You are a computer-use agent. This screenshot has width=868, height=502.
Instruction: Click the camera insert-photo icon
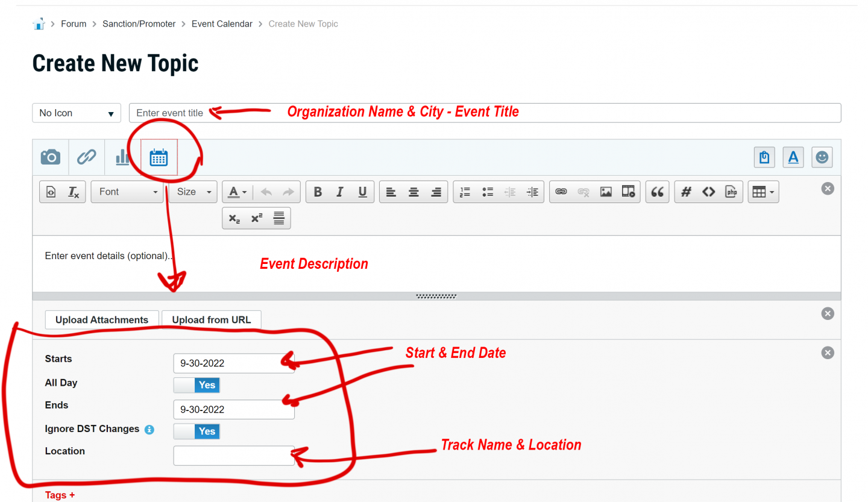coord(51,157)
